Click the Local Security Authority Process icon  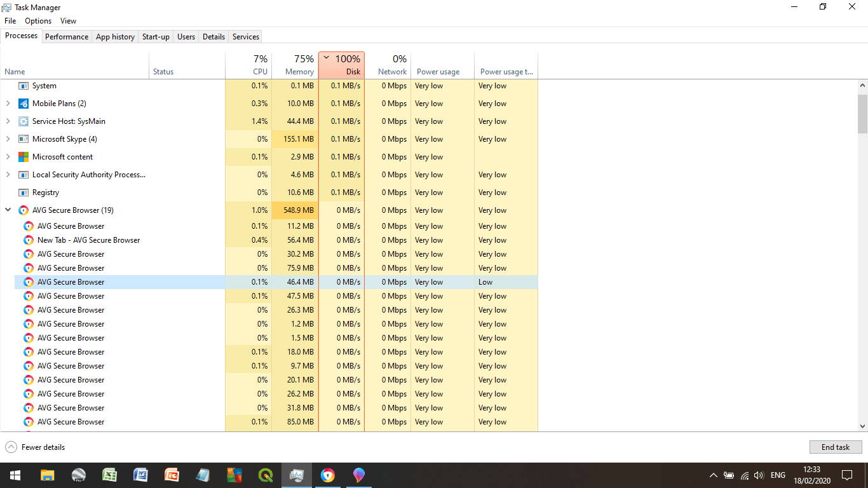click(24, 174)
